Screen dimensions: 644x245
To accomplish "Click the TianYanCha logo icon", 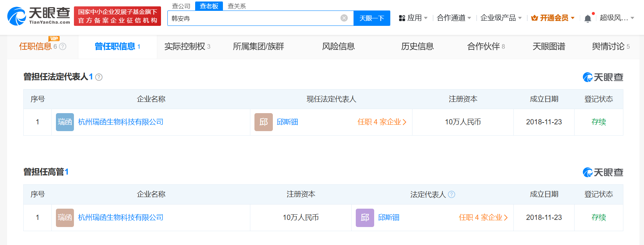I will coord(17,16).
